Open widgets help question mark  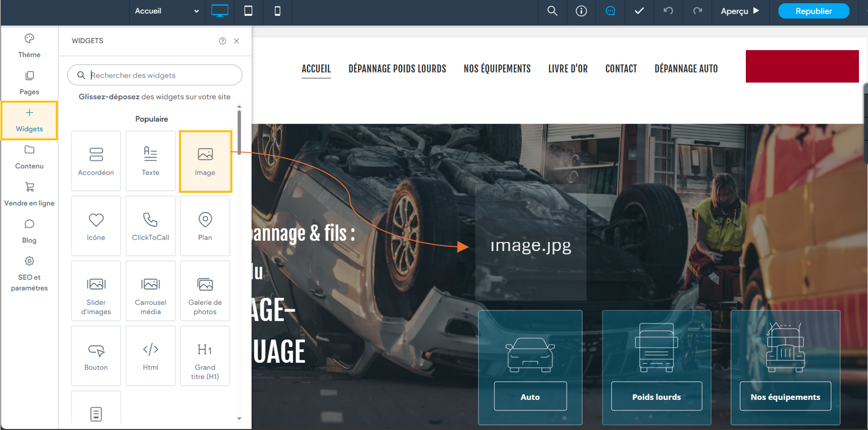(x=222, y=41)
